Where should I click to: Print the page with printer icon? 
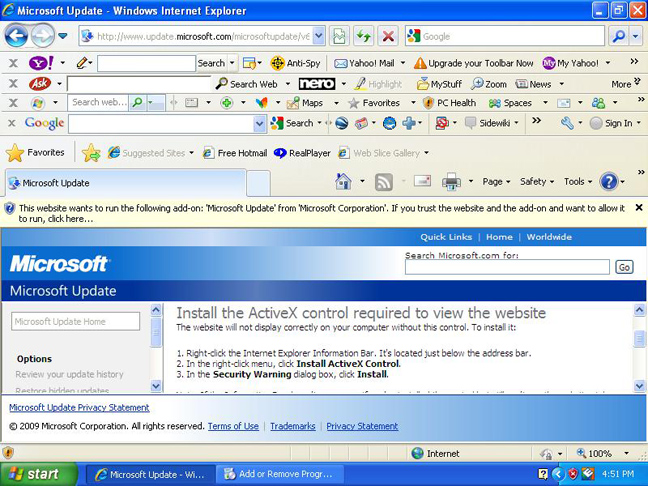click(451, 182)
